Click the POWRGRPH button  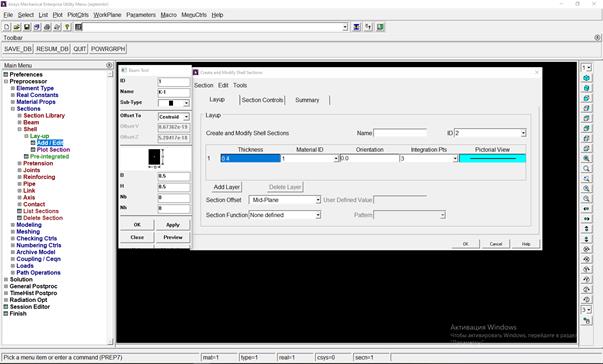coord(108,49)
